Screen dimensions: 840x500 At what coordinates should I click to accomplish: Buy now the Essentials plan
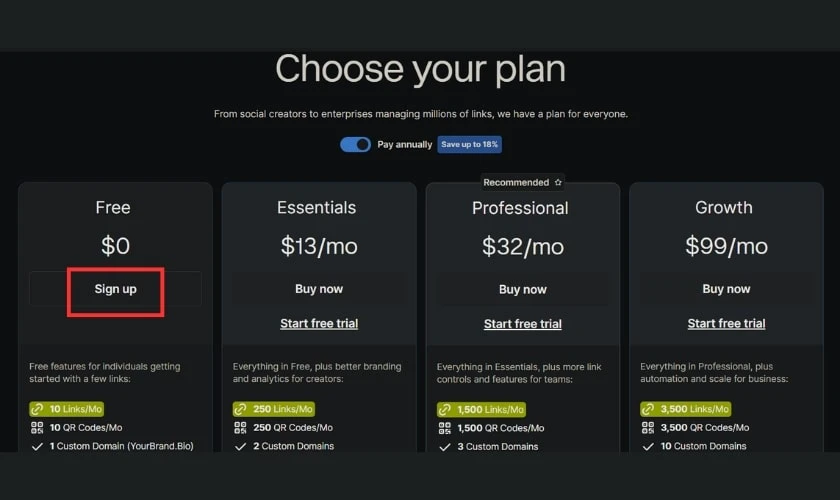point(319,289)
